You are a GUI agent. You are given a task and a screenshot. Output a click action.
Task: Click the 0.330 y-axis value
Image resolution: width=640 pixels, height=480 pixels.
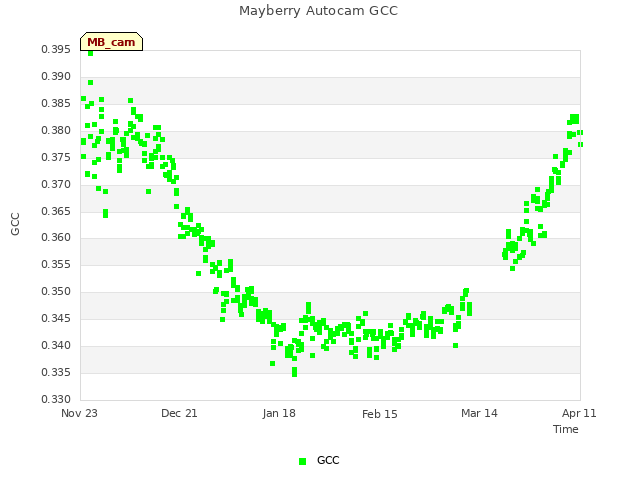pos(56,399)
